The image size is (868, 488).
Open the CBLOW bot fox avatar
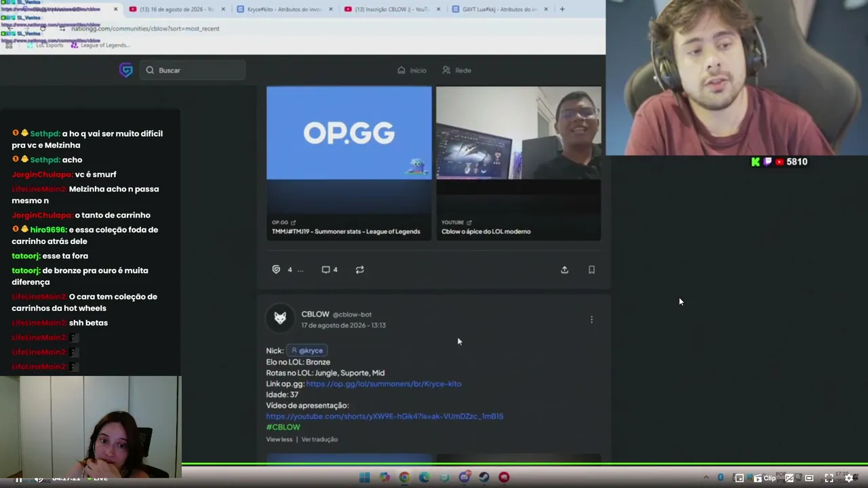click(x=280, y=319)
